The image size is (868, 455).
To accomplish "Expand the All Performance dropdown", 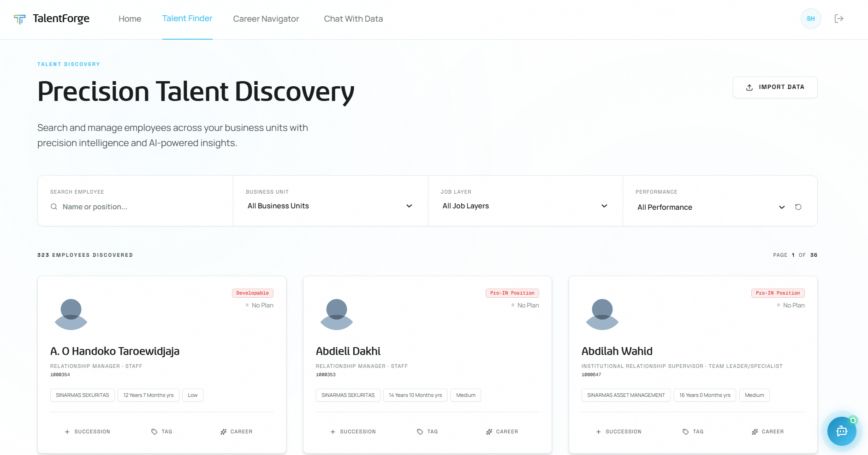I will [x=710, y=207].
